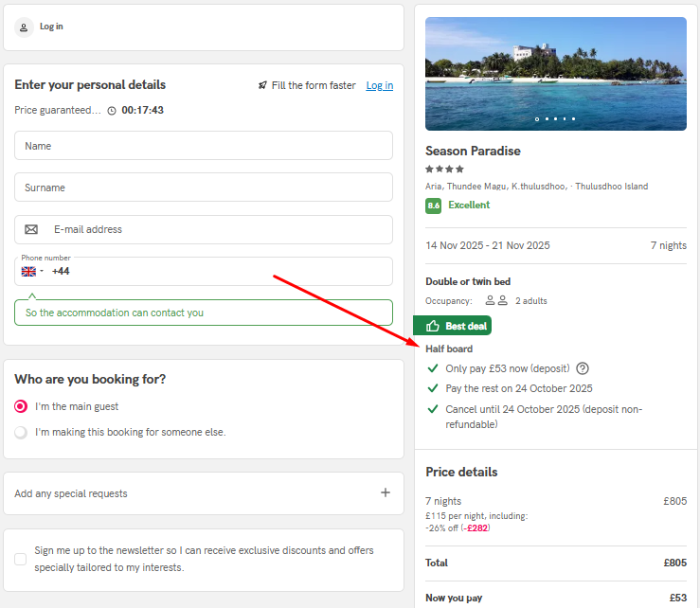Focus the E-mail address input field

tap(204, 229)
